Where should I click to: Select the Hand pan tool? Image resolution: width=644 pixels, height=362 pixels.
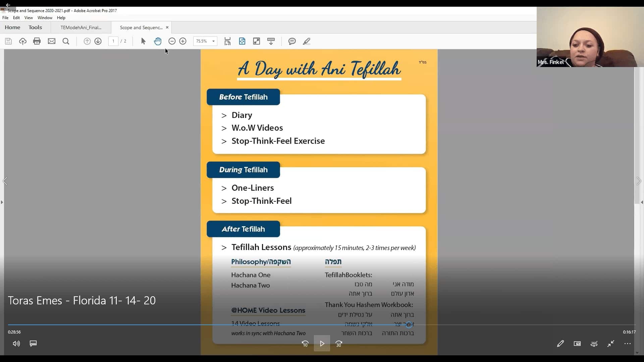point(158,41)
